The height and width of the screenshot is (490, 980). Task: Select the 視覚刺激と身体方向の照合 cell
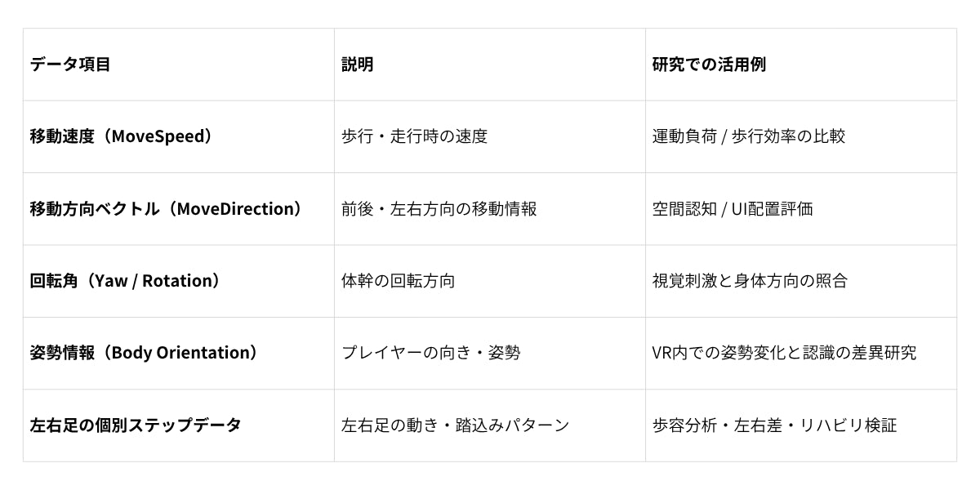pyautogui.click(x=750, y=280)
